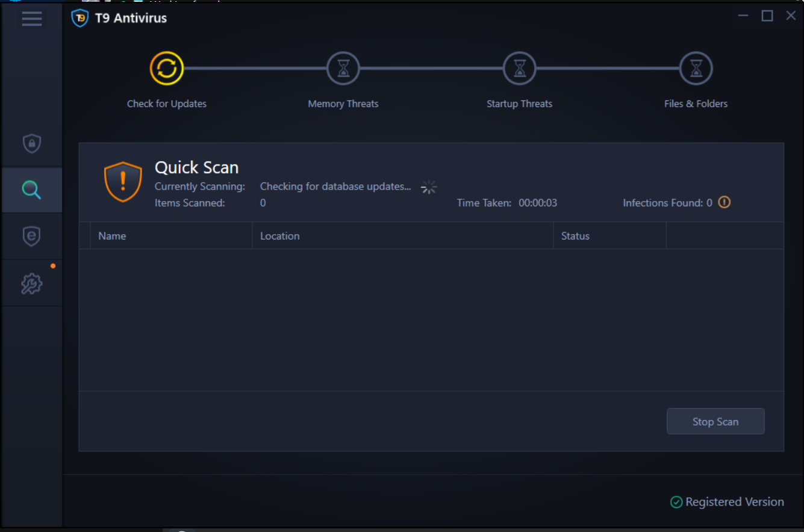This screenshot has height=532, width=804.
Task: Stop the running Quick Scan
Action: pyautogui.click(x=715, y=421)
